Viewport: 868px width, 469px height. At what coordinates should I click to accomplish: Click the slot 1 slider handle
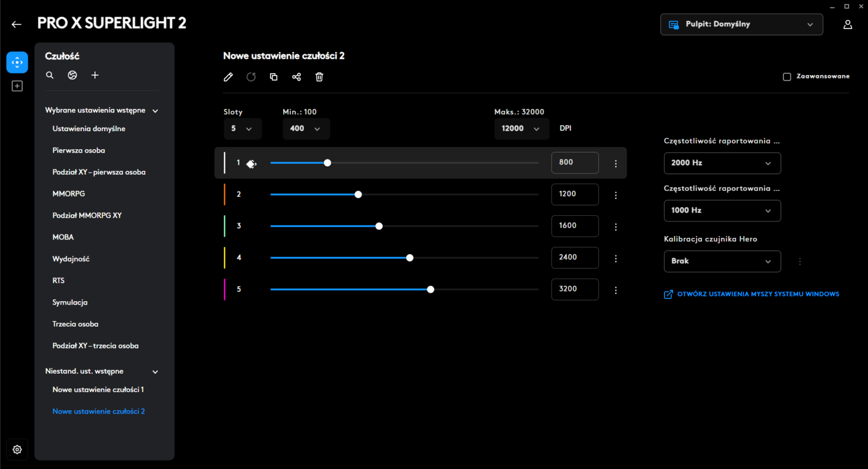tap(327, 163)
